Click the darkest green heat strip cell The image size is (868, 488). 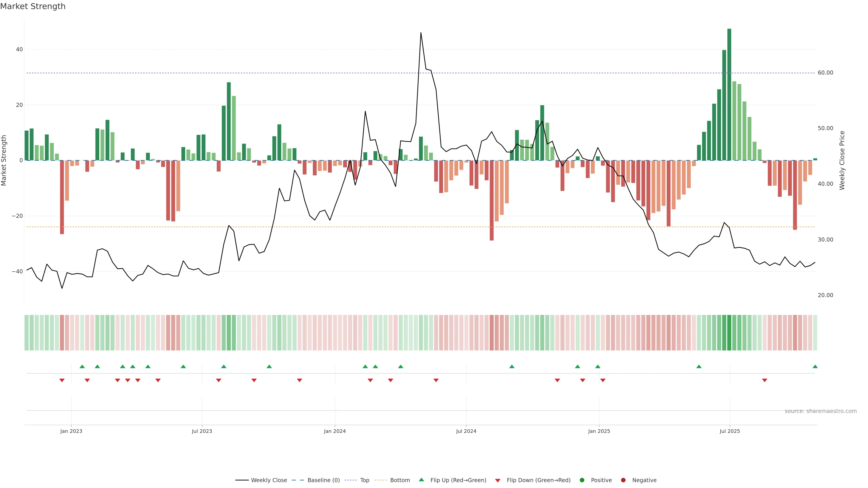point(729,332)
